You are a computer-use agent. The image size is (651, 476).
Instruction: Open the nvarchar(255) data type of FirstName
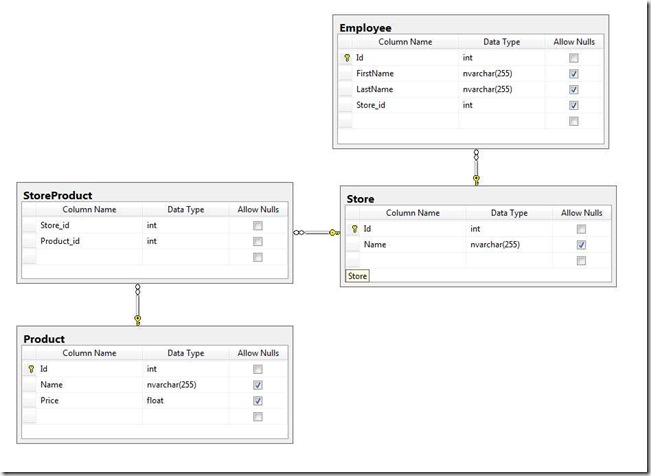tap(502, 74)
